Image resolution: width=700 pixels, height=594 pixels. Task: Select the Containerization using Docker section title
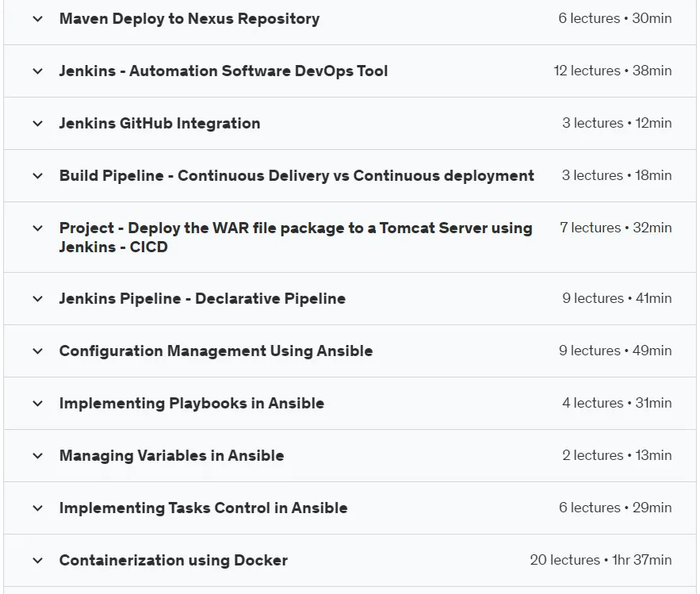[x=173, y=561]
